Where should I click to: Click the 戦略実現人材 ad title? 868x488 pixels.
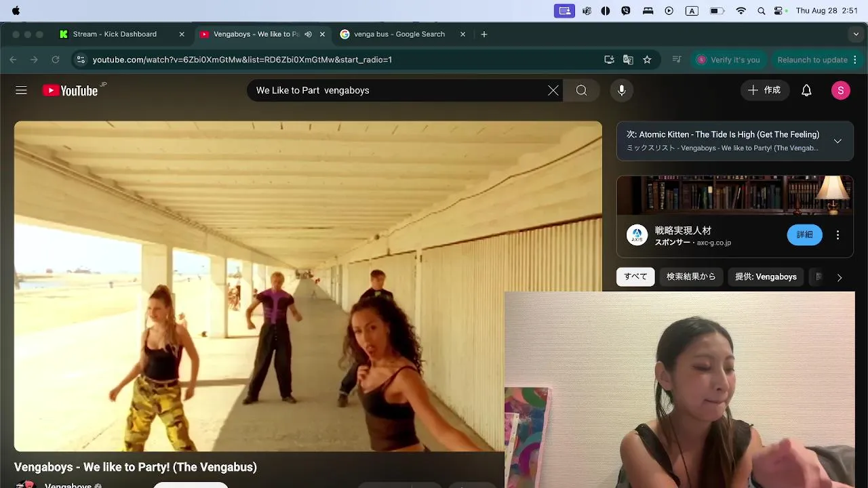point(683,230)
